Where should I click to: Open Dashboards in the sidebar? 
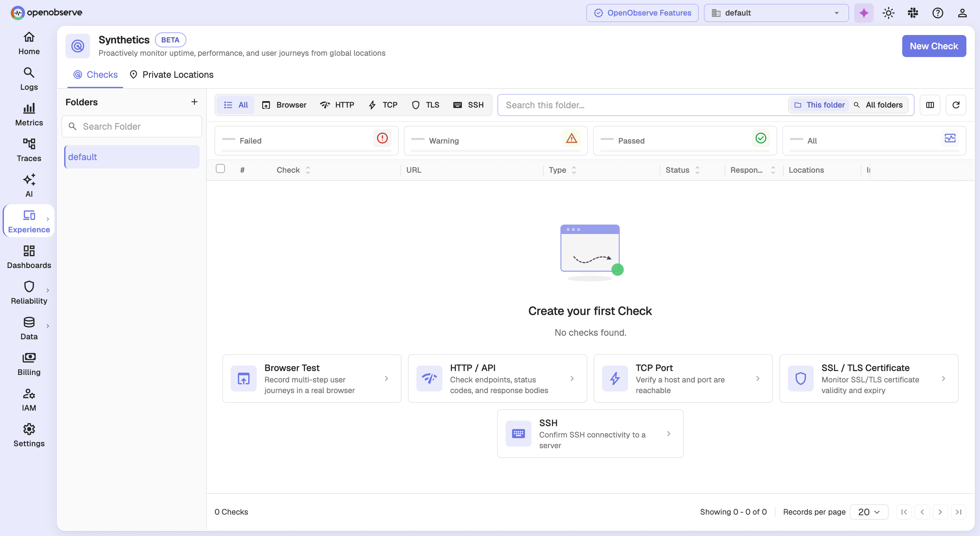coord(29,258)
